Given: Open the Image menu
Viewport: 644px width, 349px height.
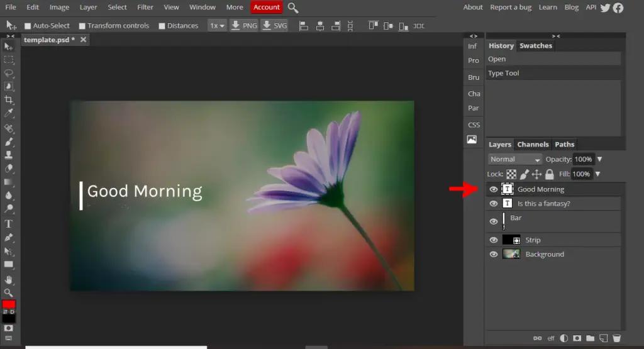Looking at the screenshot, I should click(59, 7).
